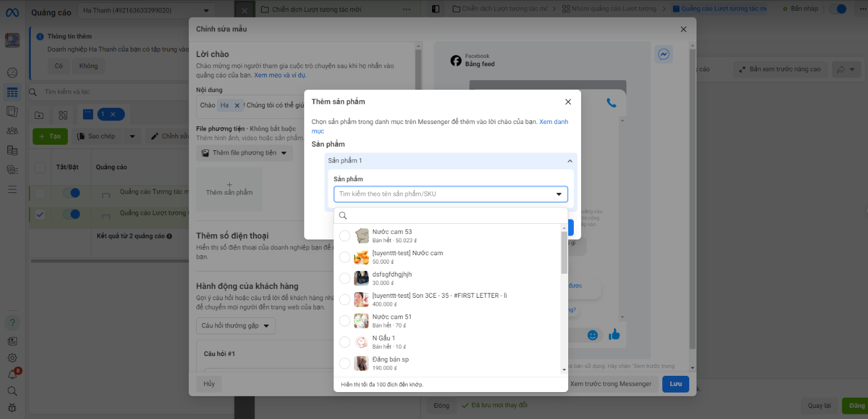Click the phone call icon in preview
This screenshot has width=868, height=419.
coord(611,103)
